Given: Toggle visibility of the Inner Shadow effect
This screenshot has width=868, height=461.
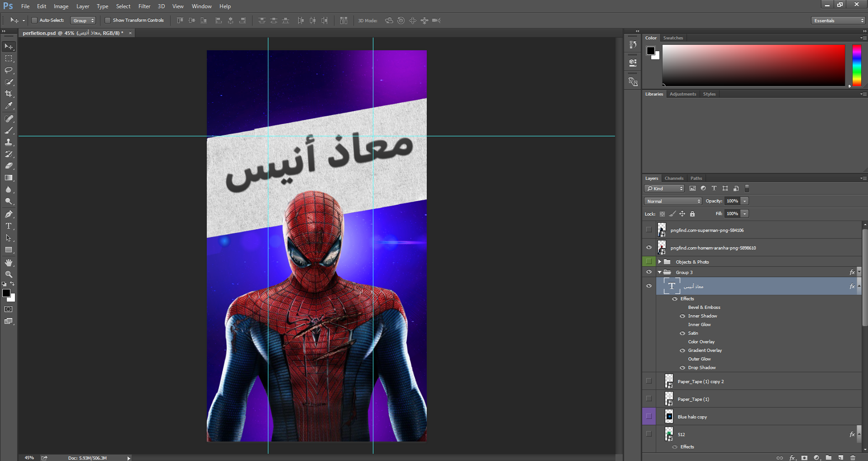Looking at the screenshot, I should [682, 316].
